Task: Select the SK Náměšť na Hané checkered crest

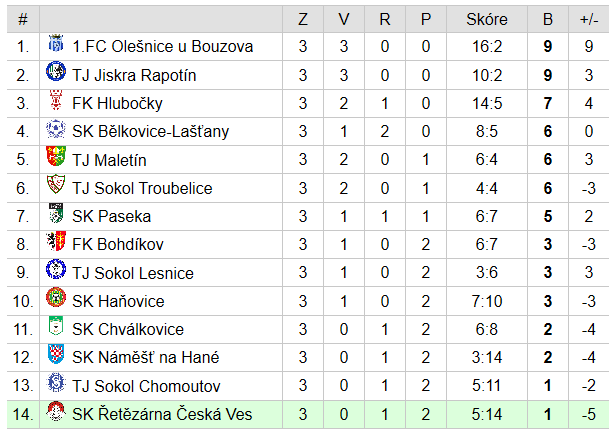Action: 56,354
